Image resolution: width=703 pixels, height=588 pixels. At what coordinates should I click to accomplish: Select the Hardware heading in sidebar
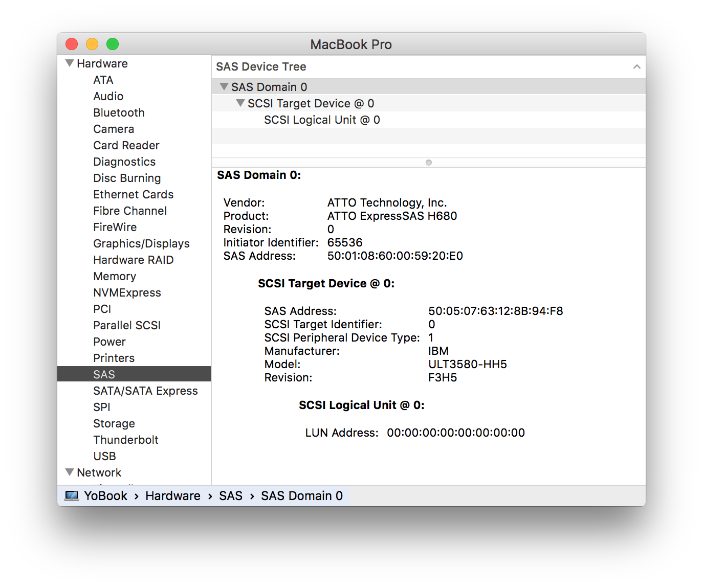point(102,63)
